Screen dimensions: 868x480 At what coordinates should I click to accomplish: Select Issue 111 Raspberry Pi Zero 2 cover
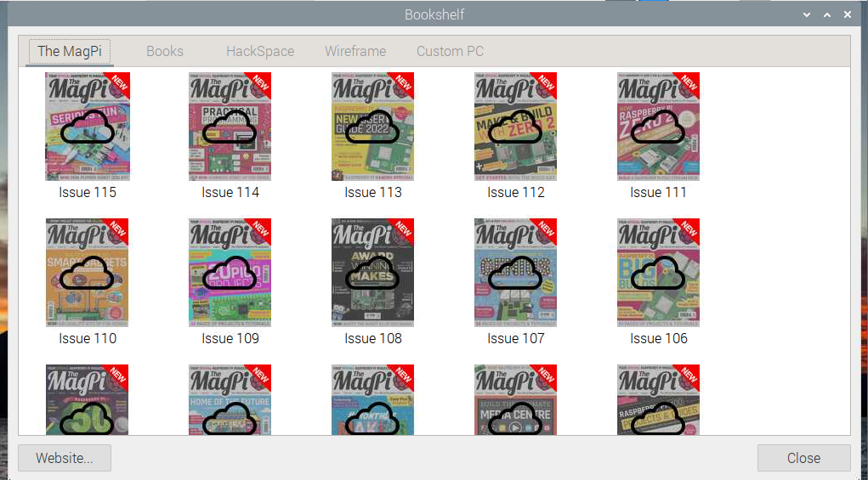[x=658, y=127]
